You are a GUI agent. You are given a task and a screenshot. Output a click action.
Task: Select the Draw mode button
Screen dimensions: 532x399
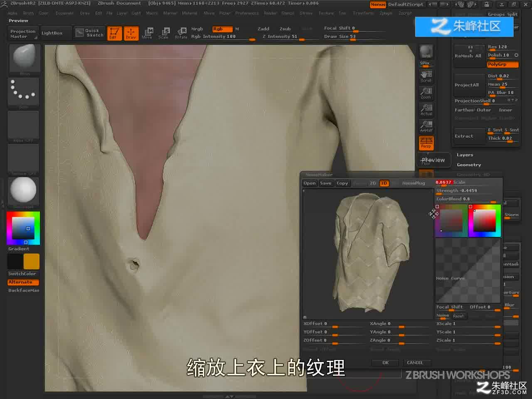tap(131, 33)
